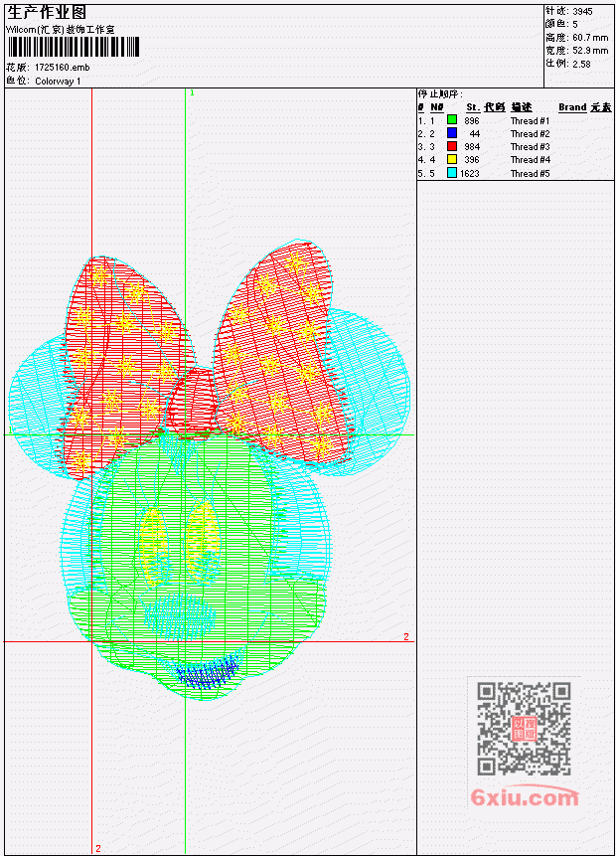
Task: Click stitch count 896 in row 1
Action: [472, 120]
